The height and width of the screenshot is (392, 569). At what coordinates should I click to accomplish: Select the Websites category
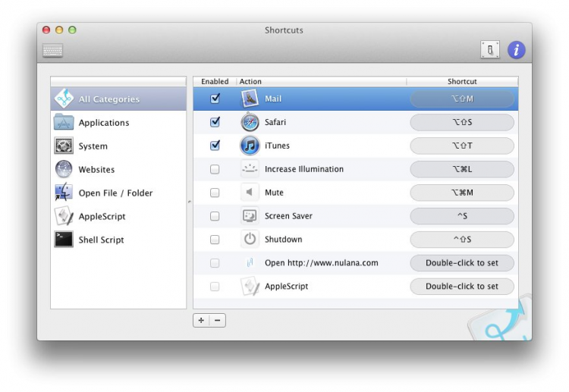point(118,169)
